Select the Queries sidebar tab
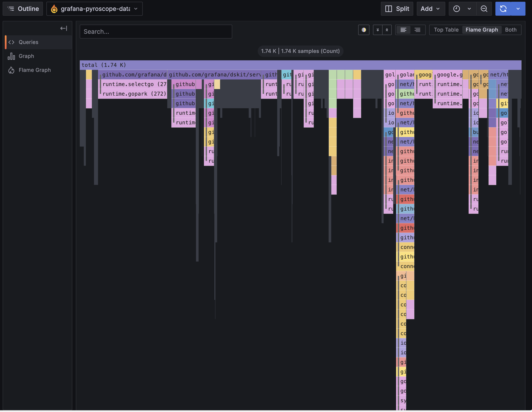 click(x=28, y=42)
